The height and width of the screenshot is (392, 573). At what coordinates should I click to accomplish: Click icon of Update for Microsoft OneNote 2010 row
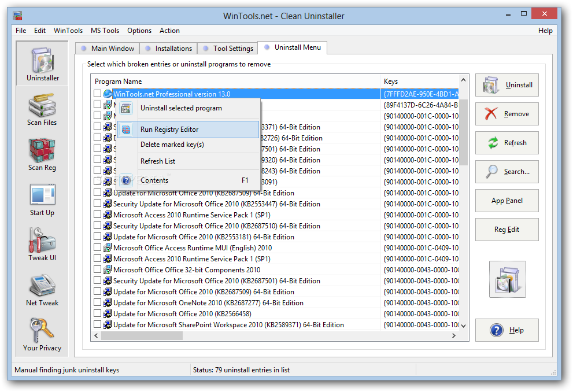point(108,302)
